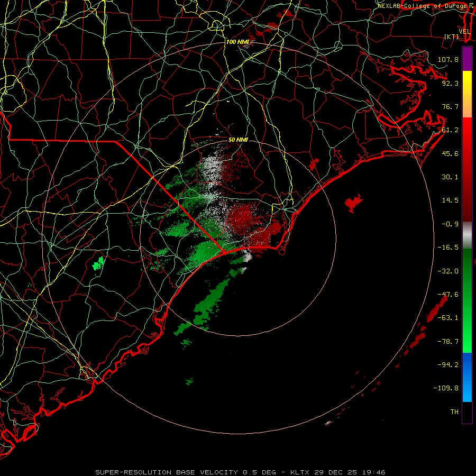Screen dimensions: 476x476
Task: Select the -94.2 velocity scale value
Action: point(448,365)
